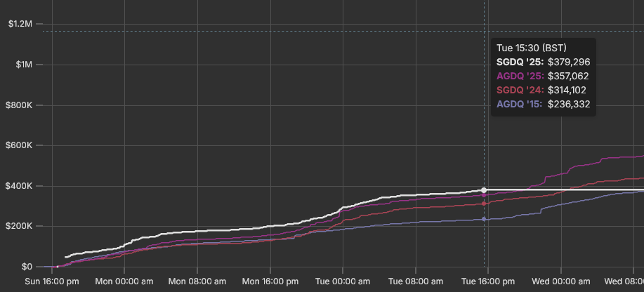Click the $400K y-axis label

(19, 186)
